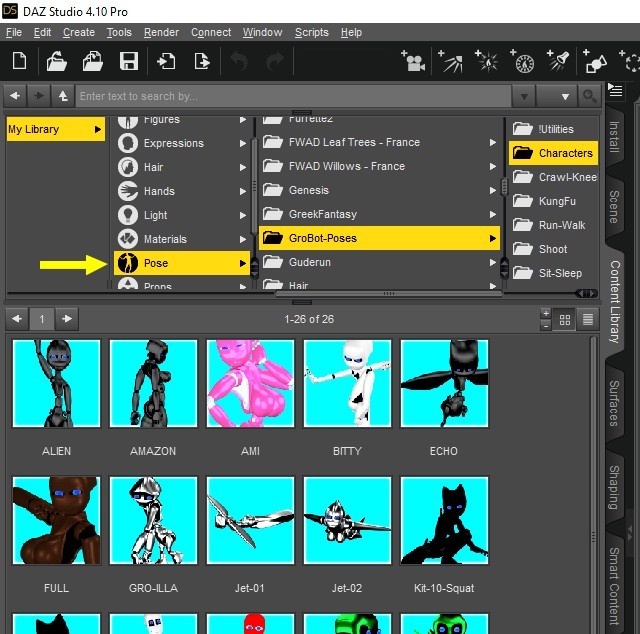This screenshot has height=634, width=640.
Task: Select the Pose category
Action: 182,263
